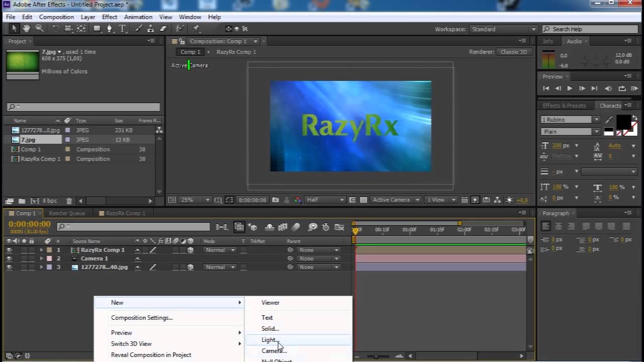This screenshot has height=362, width=644.
Task: Select the Zoom magnifier tool
Action: (39, 29)
